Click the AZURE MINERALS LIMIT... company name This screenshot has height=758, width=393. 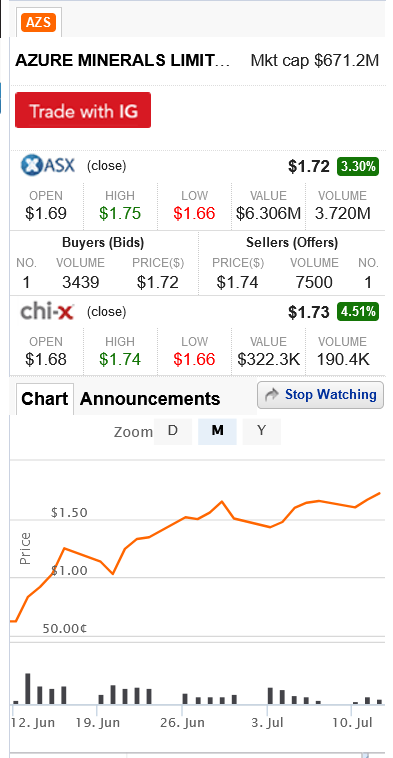123,61
